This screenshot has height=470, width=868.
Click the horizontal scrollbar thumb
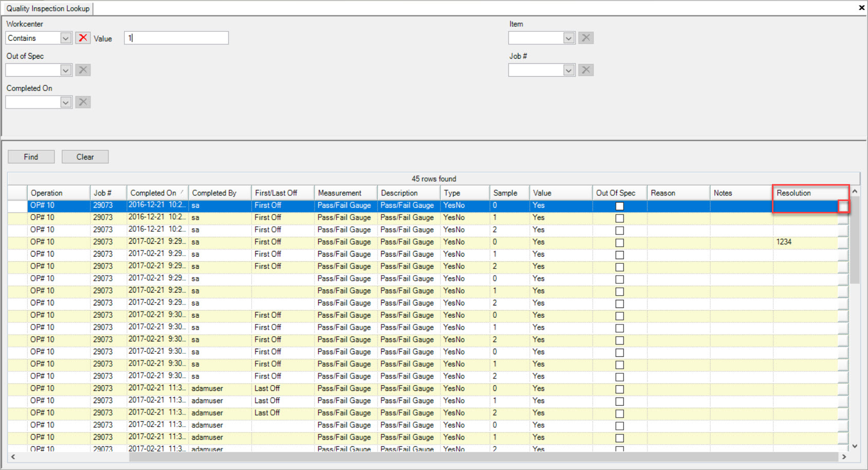pyautogui.click(x=484, y=457)
